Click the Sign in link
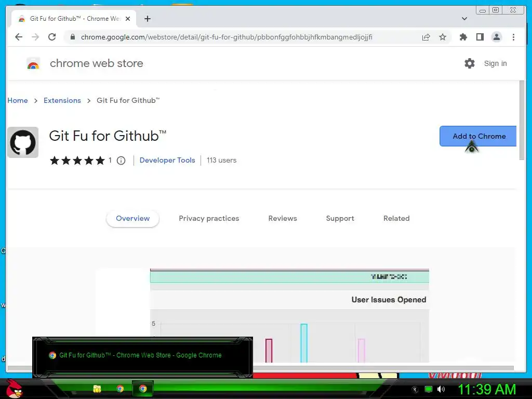Image resolution: width=532 pixels, height=399 pixels. coord(495,63)
